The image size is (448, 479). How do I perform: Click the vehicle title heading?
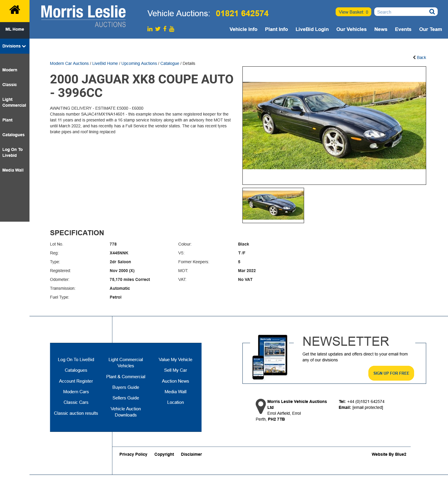pyautogui.click(x=142, y=86)
